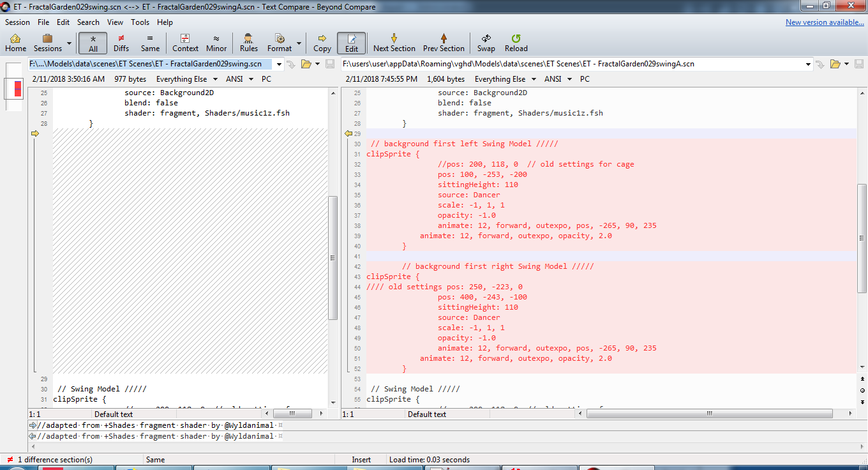Open the Tools menu
This screenshot has width=868, height=470.
click(140, 22)
